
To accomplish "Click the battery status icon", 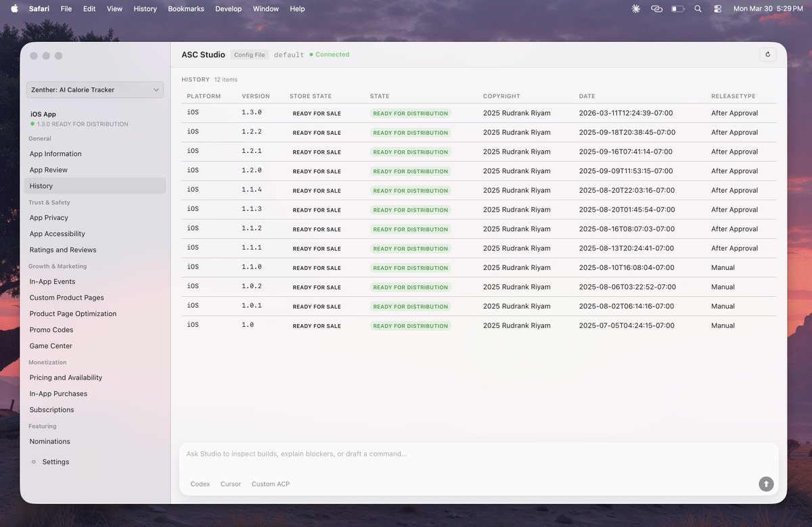I will [678, 9].
